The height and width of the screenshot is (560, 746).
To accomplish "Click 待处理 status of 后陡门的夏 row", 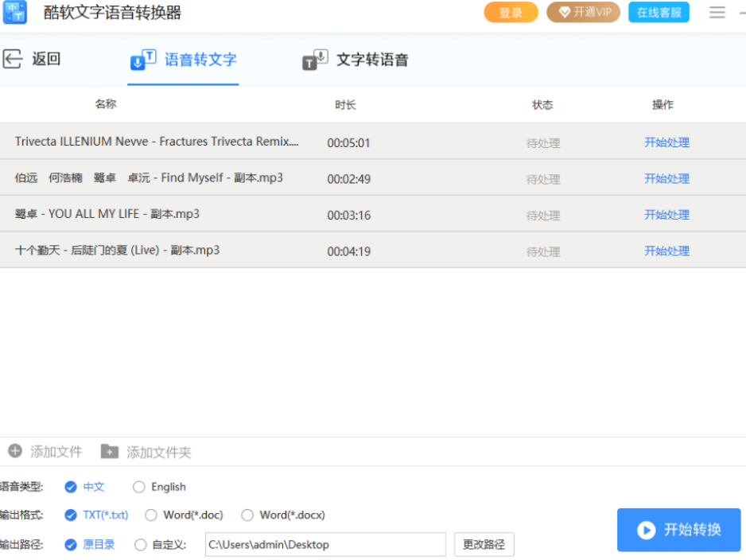I will click(543, 251).
